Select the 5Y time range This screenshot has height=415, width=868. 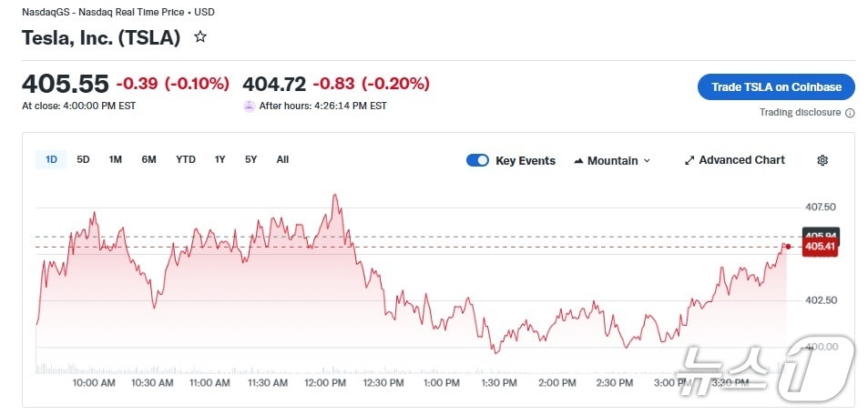250,159
